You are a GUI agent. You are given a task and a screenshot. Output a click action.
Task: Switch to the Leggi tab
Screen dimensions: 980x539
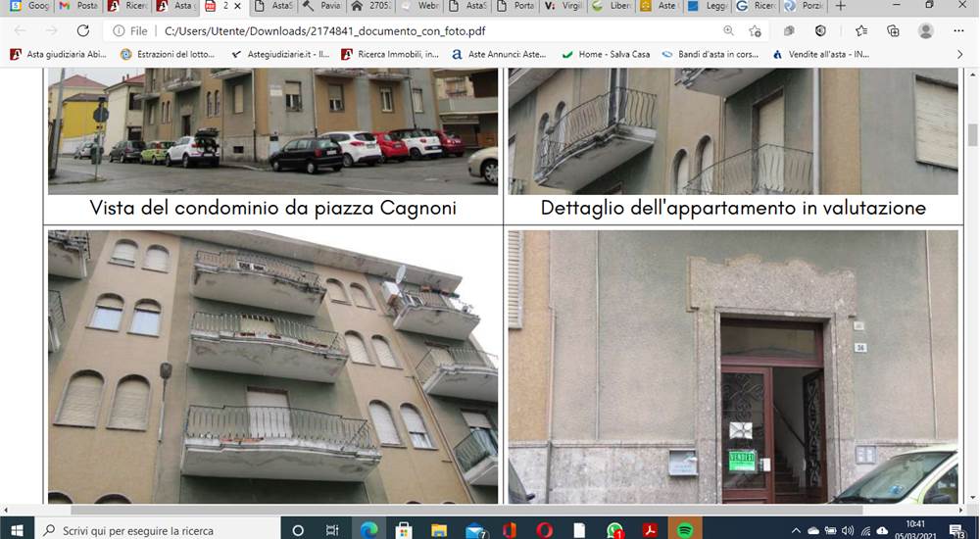709,6
